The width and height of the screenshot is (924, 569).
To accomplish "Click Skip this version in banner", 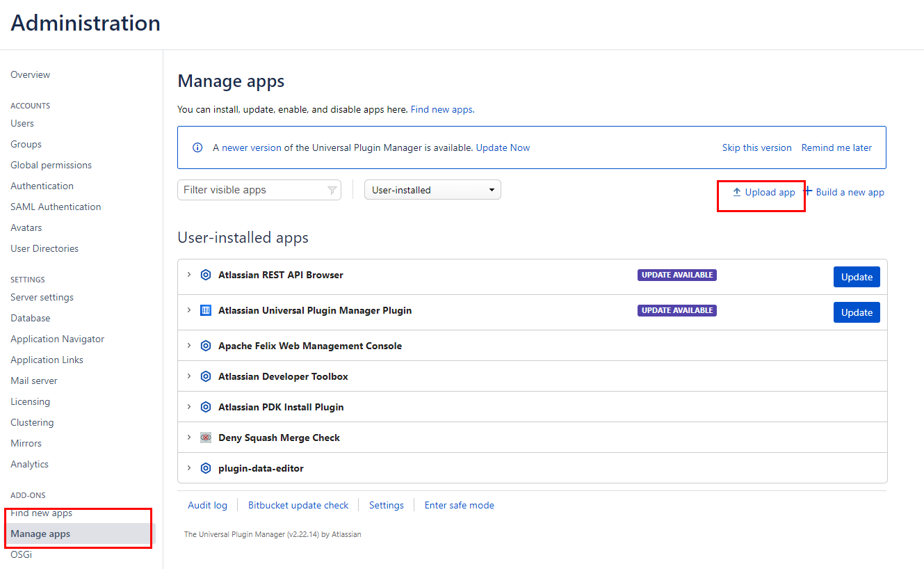I will tap(756, 147).
